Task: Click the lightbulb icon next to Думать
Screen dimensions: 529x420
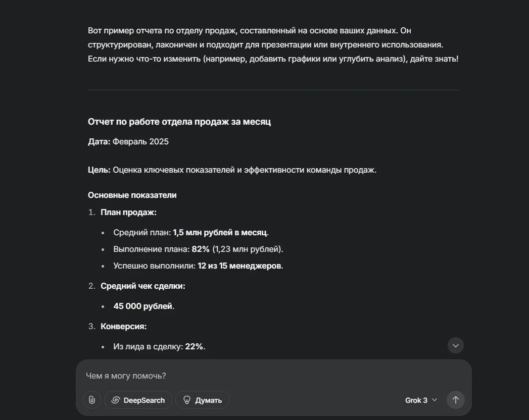Action: (187, 400)
